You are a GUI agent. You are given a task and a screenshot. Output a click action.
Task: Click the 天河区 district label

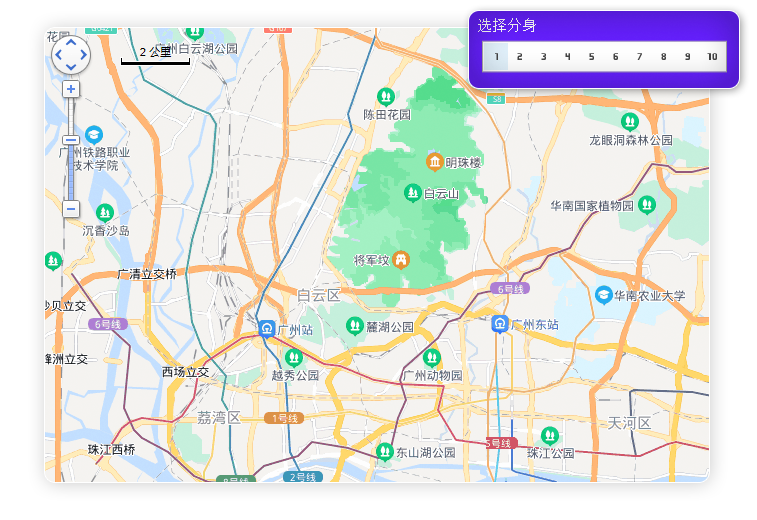pos(629,423)
